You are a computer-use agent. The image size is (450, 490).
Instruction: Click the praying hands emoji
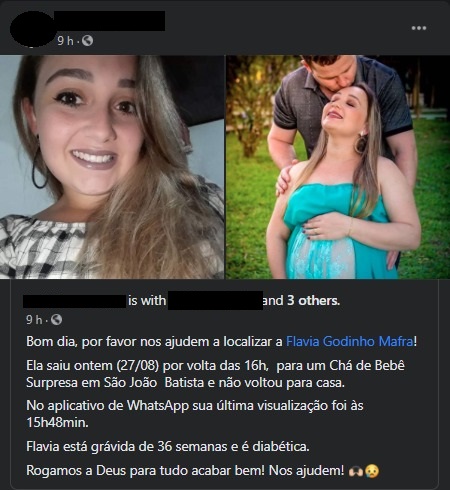click(x=356, y=471)
